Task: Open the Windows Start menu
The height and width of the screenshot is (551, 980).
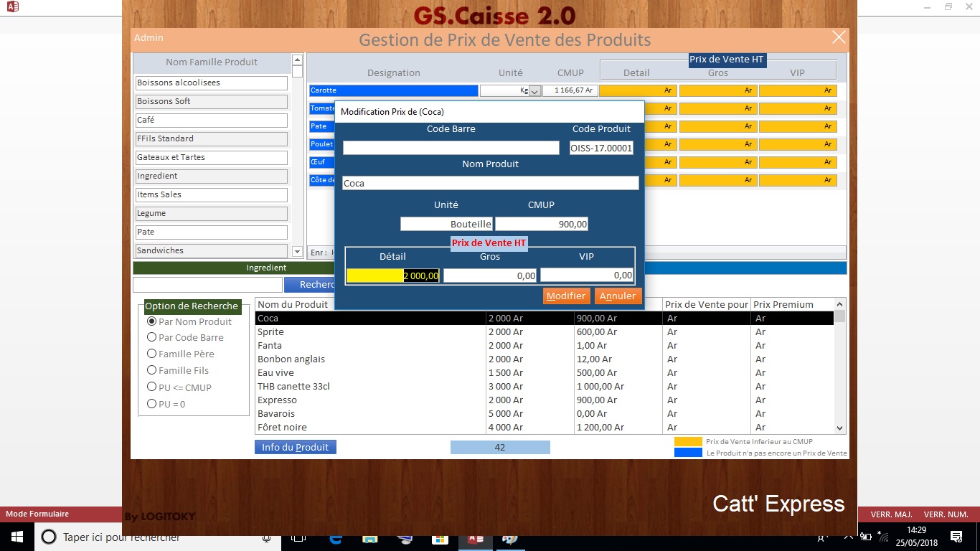Action: coord(17,537)
